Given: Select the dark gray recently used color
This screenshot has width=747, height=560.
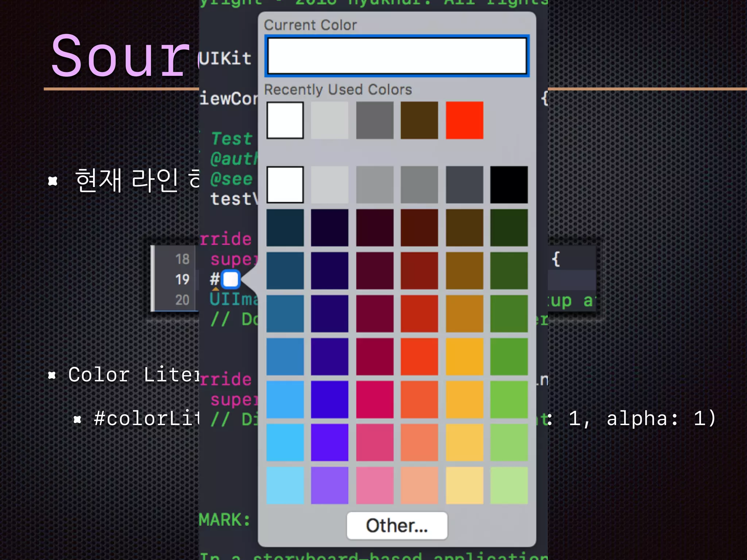Looking at the screenshot, I should 375,120.
